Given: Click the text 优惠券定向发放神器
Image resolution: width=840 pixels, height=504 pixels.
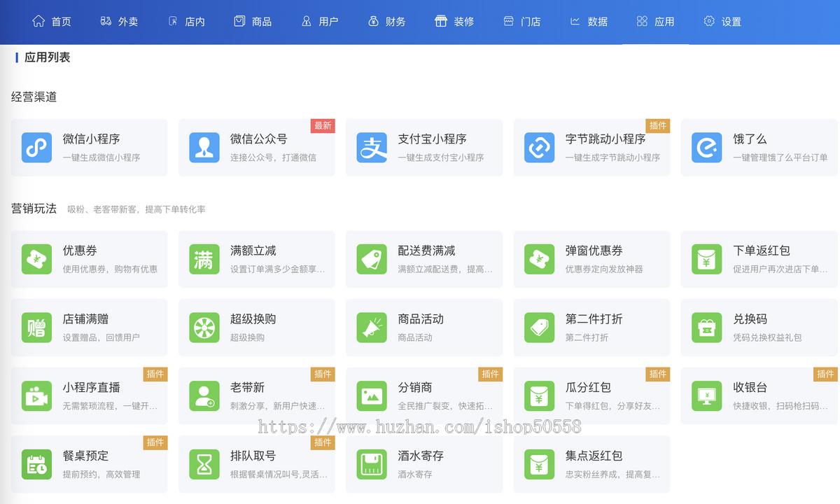Looking at the screenshot, I should pos(604,269).
